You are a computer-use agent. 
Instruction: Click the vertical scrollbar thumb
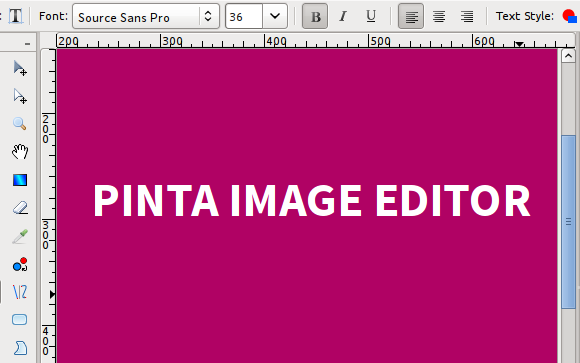[x=568, y=221]
